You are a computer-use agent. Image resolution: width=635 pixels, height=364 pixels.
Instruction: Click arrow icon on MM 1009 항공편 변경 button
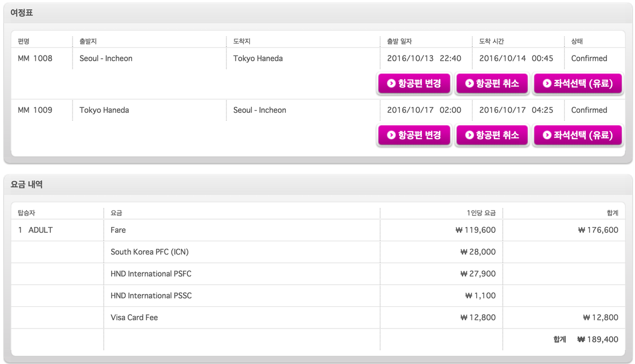pos(391,135)
